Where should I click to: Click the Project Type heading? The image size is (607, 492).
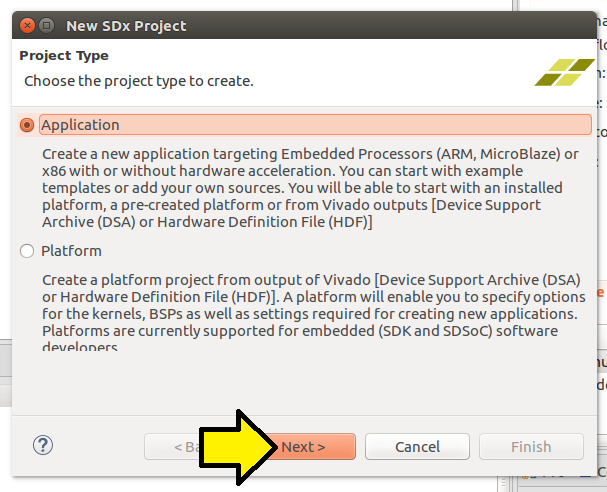[64, 56]
